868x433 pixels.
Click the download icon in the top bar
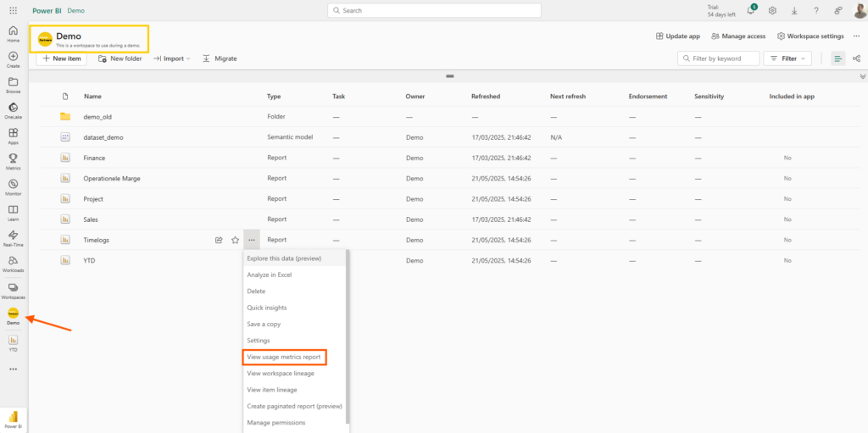[x=794, y=10]
